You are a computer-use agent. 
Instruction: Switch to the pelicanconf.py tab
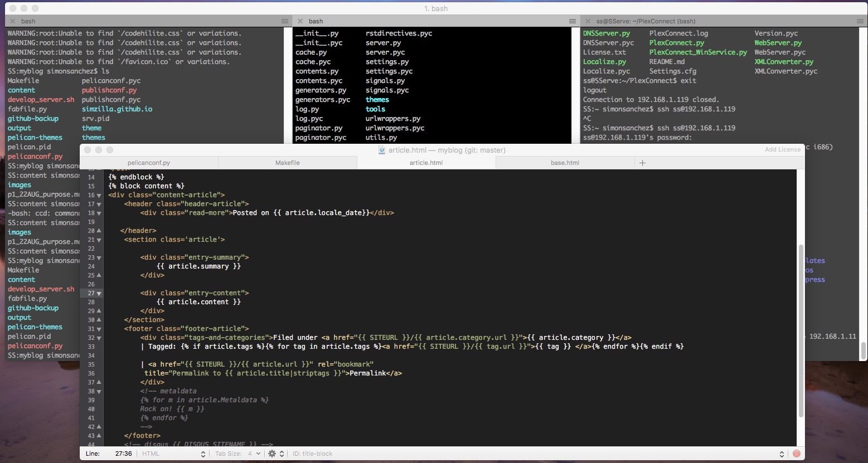pos(149,163)
